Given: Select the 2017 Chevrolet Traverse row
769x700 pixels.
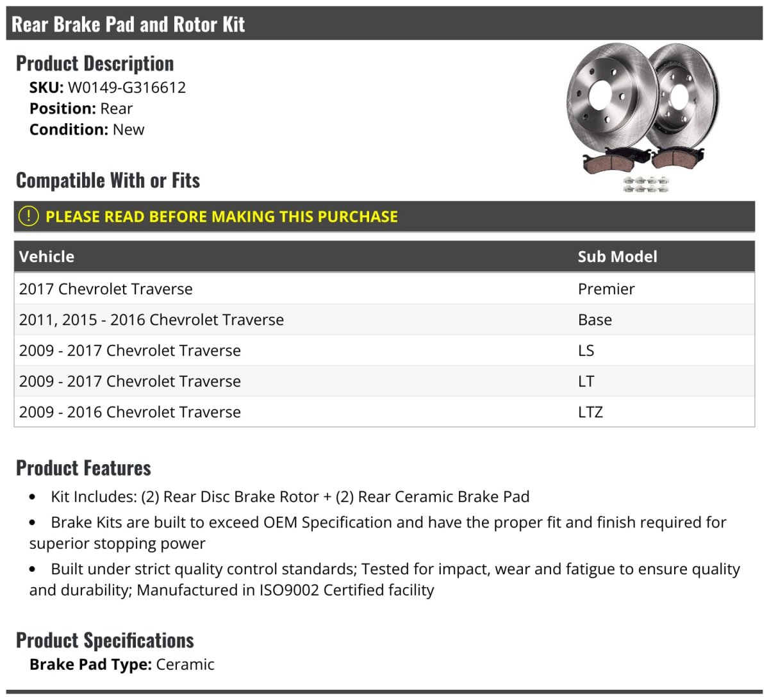Looking at the screenshot, I should coord(106,289).
